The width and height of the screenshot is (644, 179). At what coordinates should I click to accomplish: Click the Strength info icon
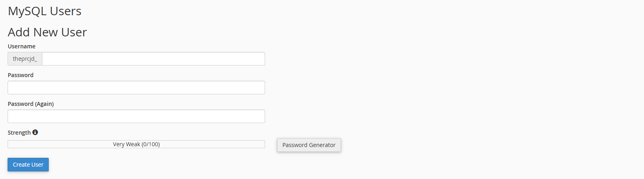[x=35, y=132]
